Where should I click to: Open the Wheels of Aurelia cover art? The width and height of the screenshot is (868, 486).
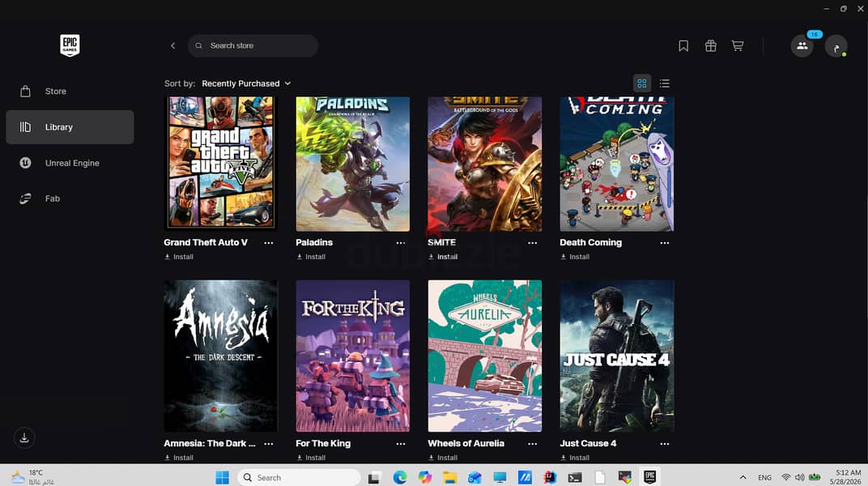(x=485, y=356)
